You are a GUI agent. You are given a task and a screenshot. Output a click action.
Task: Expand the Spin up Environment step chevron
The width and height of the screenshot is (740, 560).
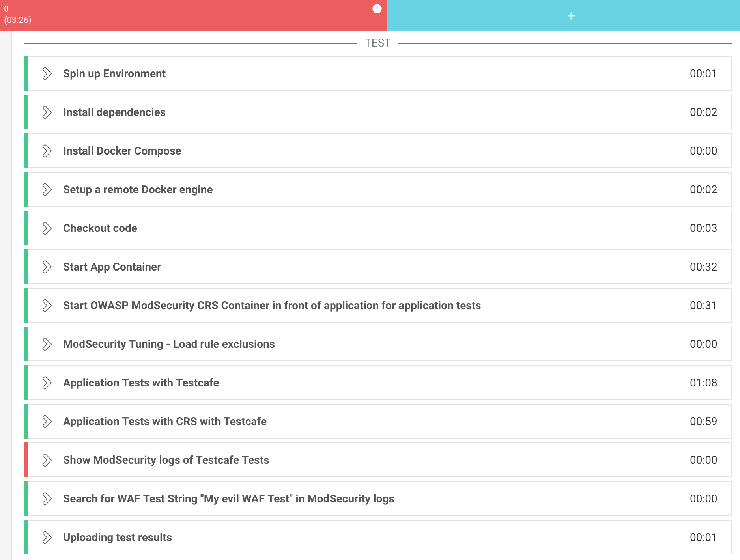[47, 74]
